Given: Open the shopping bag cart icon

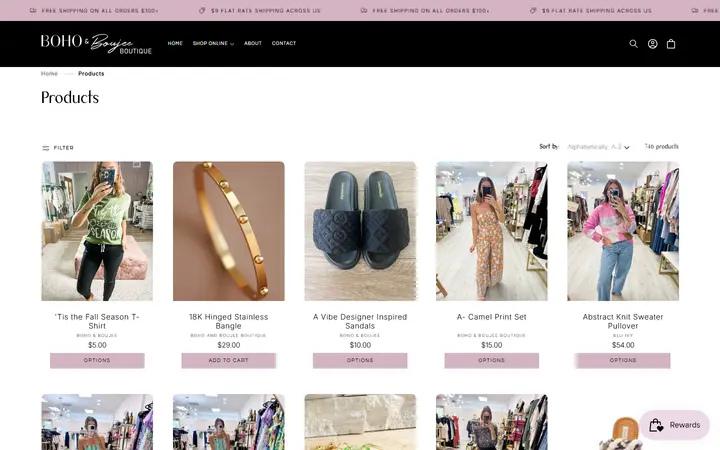Looking at the screenshot, I should [671, 44].
